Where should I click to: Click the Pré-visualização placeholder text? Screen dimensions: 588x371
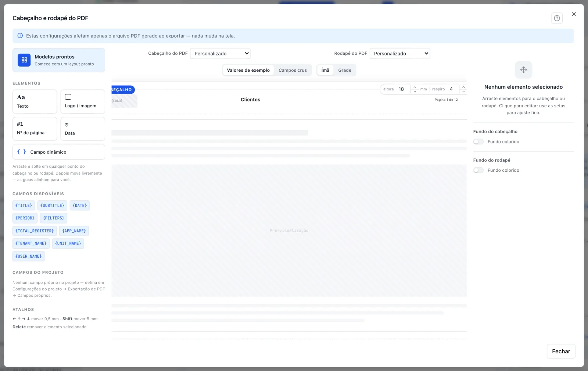[289, 231]
